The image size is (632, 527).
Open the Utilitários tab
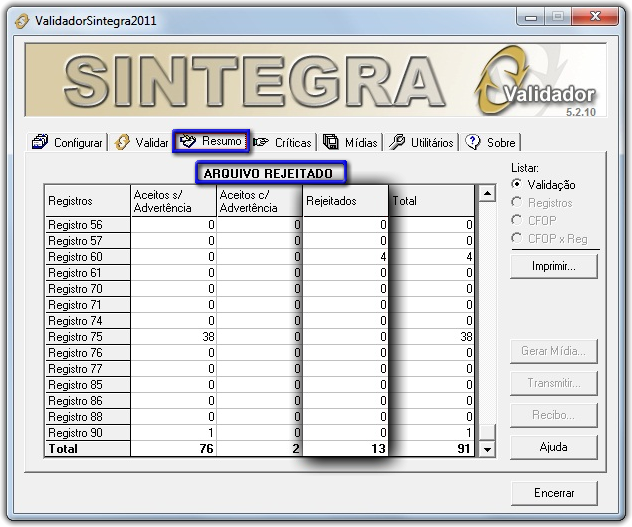tap(422, 142)
